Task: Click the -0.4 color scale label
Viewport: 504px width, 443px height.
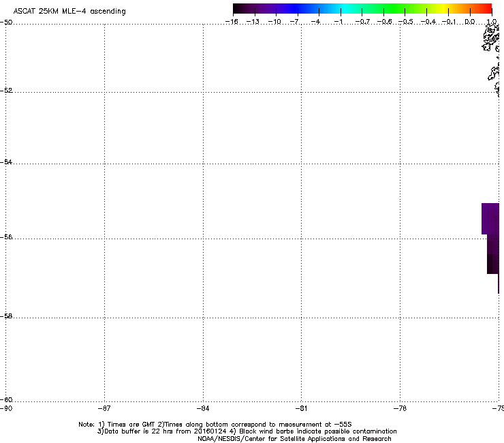Action: click(428, 22)
